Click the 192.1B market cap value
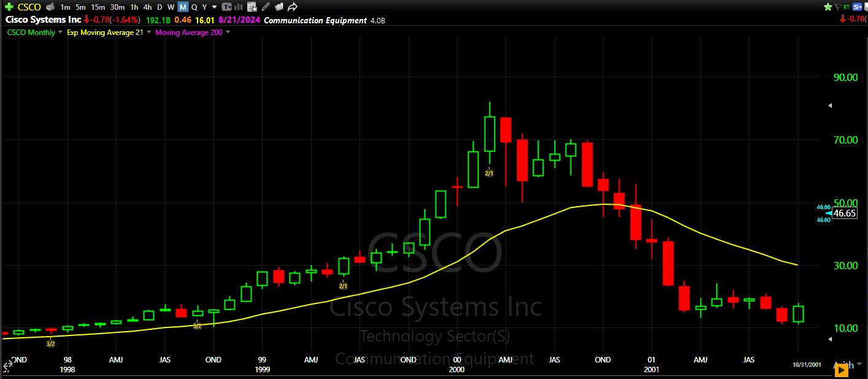 point(157,20)
